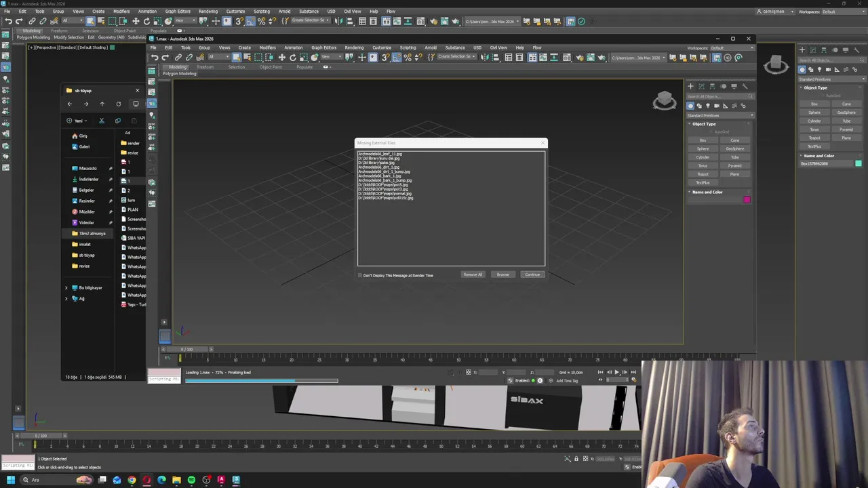Viewport: 868px width, 488px height.
Task: Open Render Setup in front toolbar
Action: pyautogui.click(x=580, y=58)
